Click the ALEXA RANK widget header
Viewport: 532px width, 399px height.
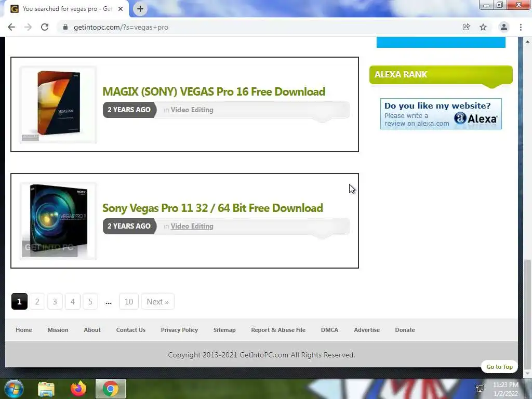point(441,75)
